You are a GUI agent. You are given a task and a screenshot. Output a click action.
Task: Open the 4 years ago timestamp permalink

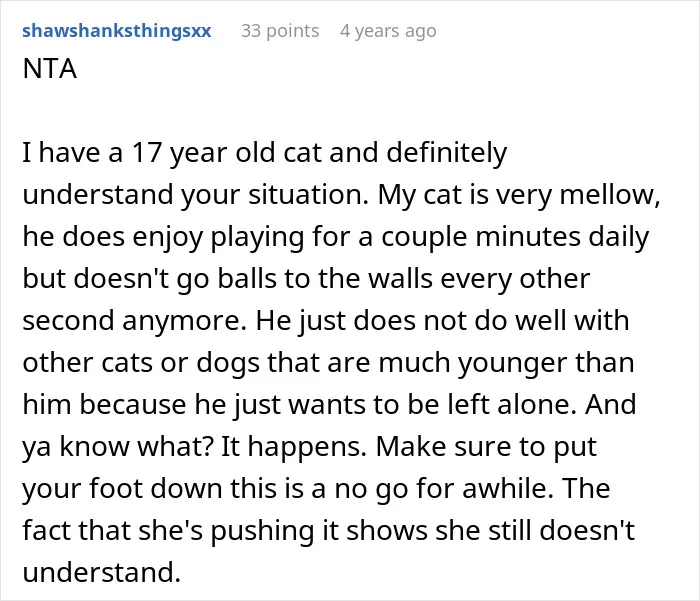coord(388,31)
